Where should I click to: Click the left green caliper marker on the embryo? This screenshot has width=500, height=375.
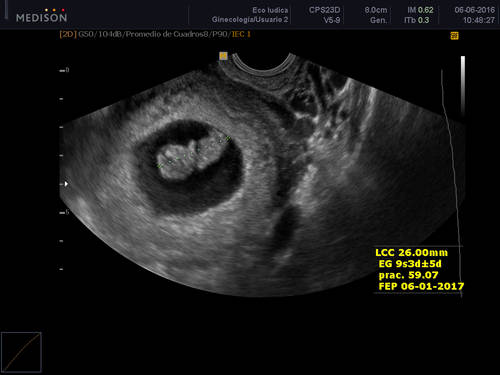[x=159, y=166]
